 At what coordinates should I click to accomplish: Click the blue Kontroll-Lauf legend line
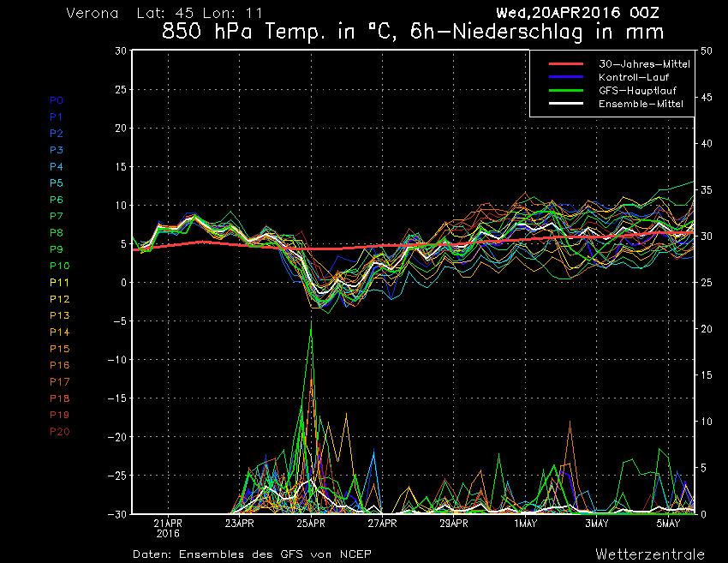[x=566, y=77]
